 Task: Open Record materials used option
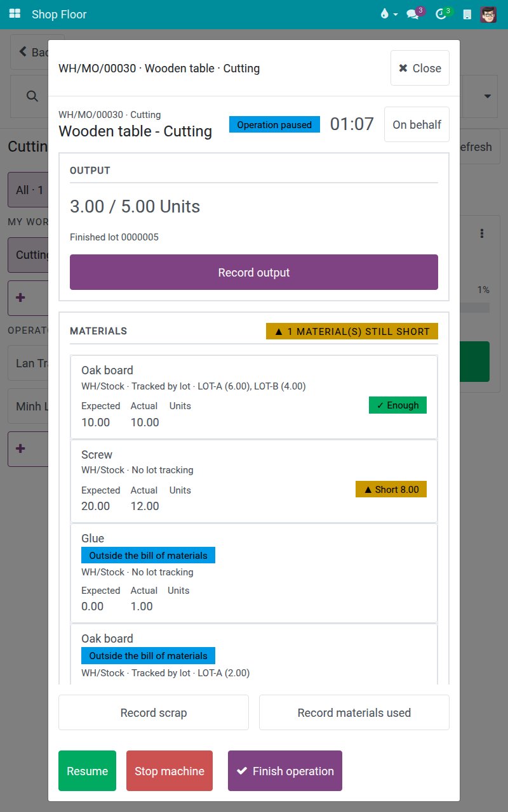[x=354, y=712]
